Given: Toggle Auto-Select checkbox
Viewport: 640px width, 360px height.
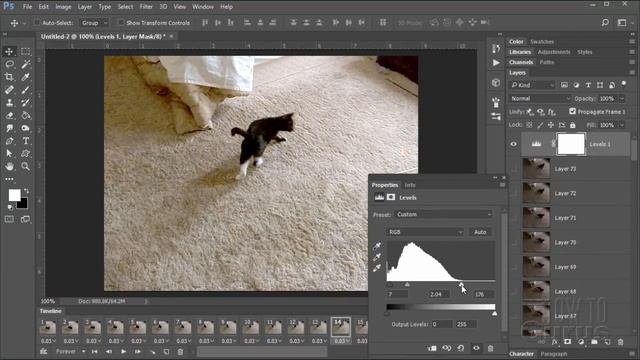Looking at the screenshot, I should pos(37,23).
